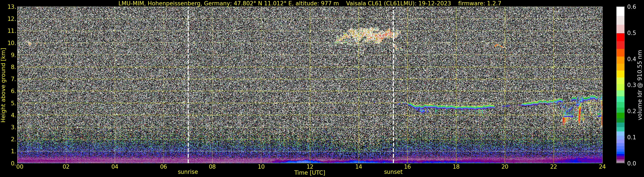644x177 pixels.
Task: Click the '14' time tick label
Action: click(x=358, y=167)
